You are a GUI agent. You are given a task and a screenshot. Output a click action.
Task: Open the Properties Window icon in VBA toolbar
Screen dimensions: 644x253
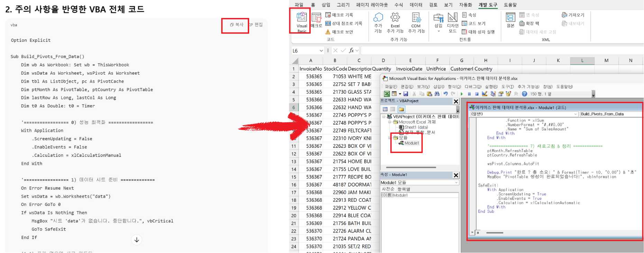click(501, 94)
